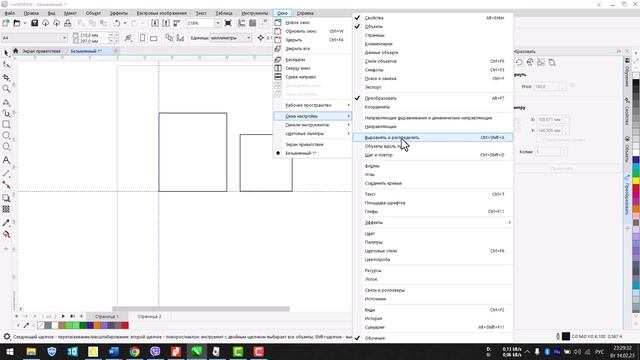Click the Undo arrow icon
640x360 pixels.
[x=117, y=23]
